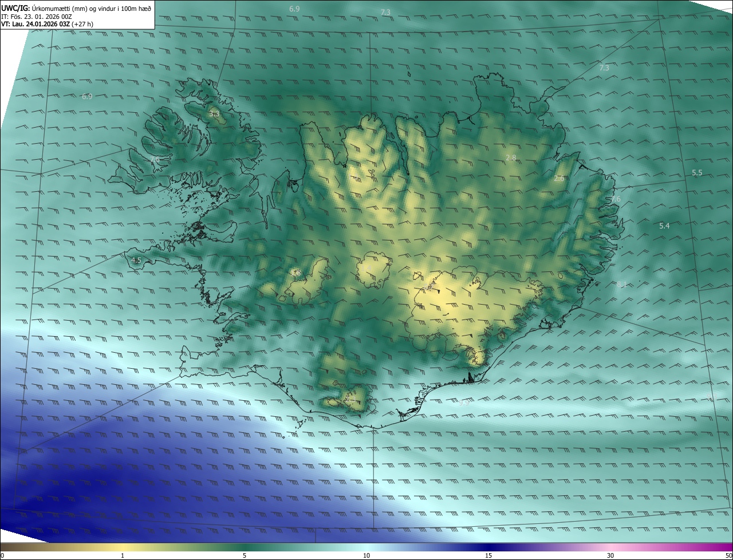733x560 pixels.
Task: Click the 5.5 value label over the eastern sea
Action: coord(697,172)
